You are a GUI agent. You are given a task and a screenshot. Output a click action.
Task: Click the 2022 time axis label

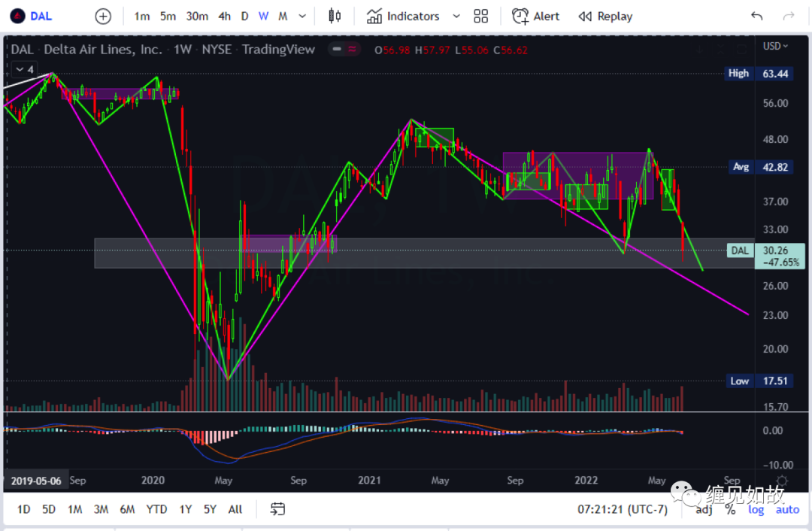(x=586, y=481)
